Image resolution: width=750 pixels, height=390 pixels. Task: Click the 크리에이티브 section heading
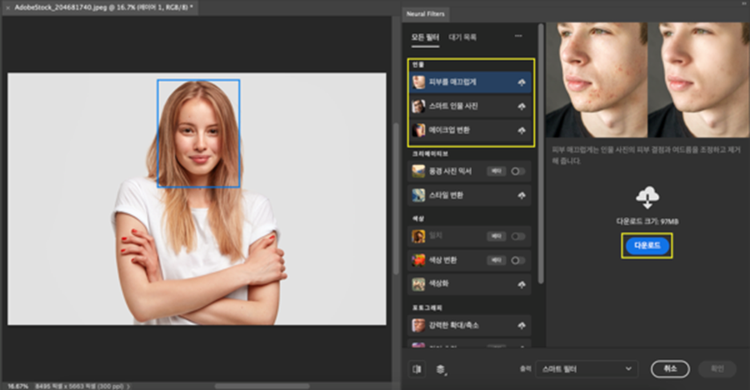click(430, 154)
